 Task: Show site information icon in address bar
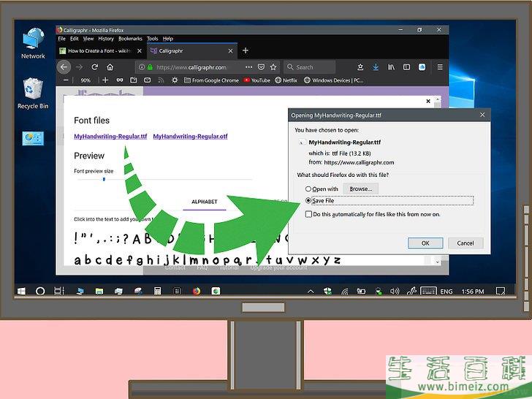tap(142, 67)
